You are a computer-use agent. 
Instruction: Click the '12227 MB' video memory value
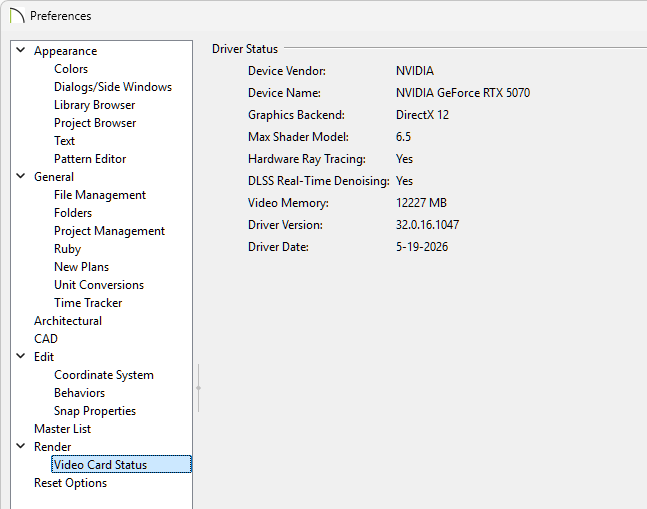pyautogui.click(x=421, y=203)
